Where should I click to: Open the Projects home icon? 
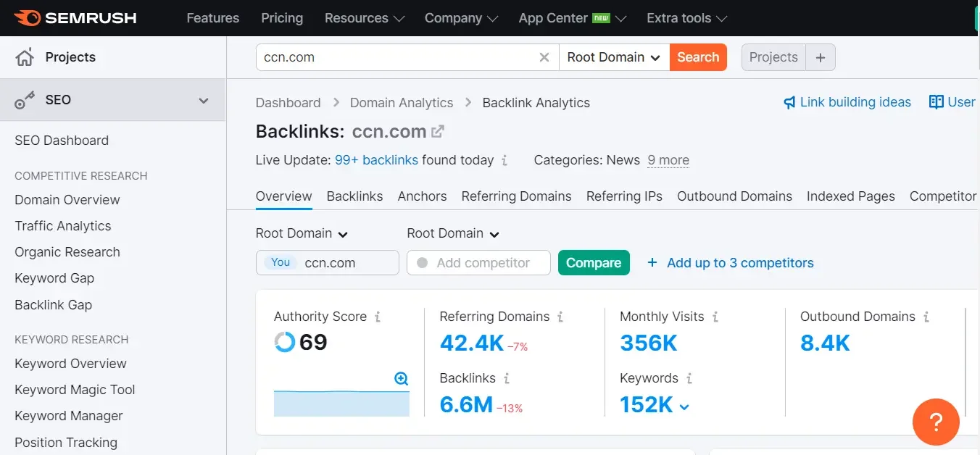25,57
